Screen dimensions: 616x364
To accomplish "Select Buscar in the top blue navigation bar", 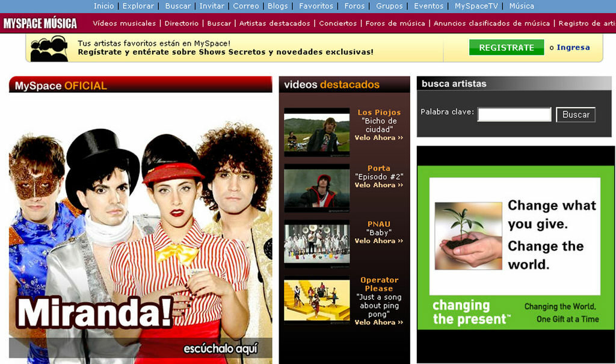I will (x=177, y=6).
